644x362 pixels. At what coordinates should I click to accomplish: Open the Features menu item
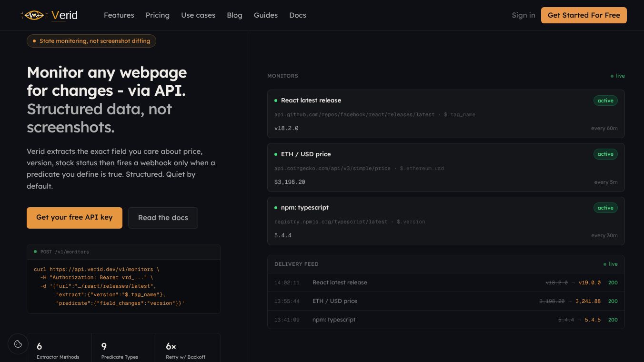[119, 15]
